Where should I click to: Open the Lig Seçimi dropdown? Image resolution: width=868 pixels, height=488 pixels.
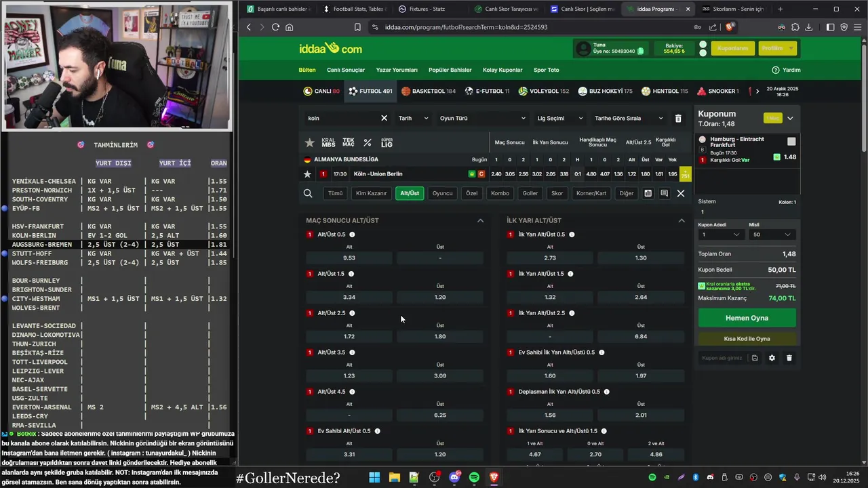point(559,118)
